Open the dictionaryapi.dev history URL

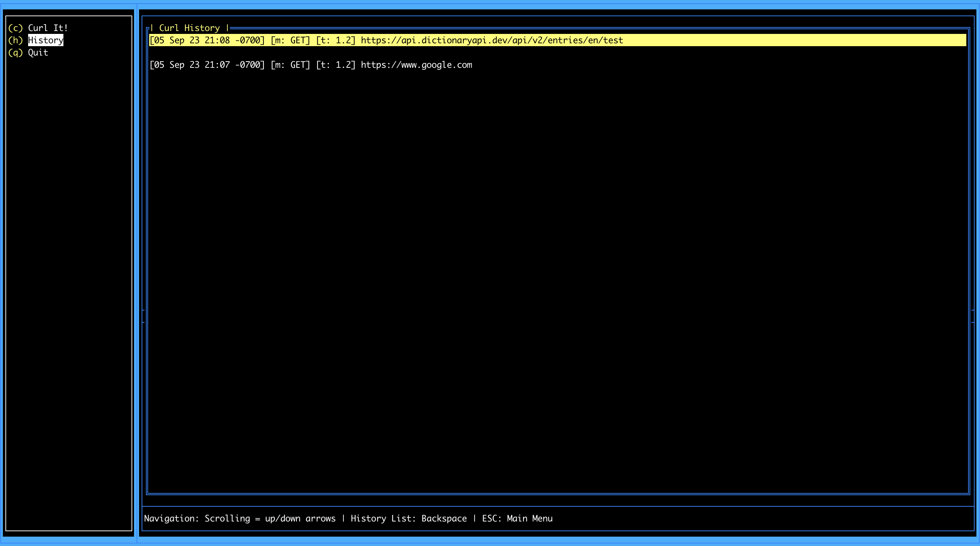coord(491,40)
